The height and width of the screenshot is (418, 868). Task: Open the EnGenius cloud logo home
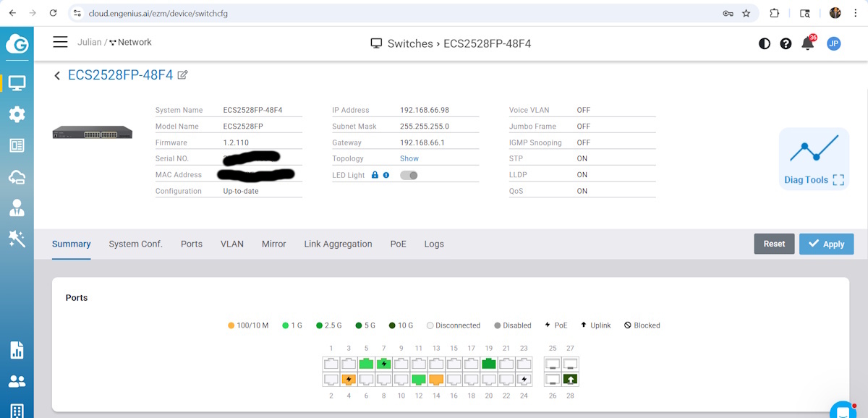tap(17, 44)
